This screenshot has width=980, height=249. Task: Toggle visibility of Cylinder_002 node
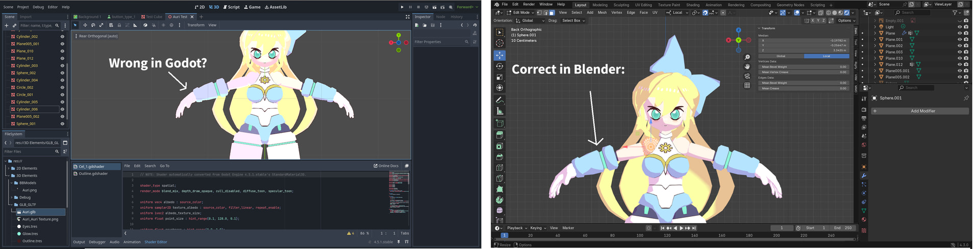(x=62, y=37)
